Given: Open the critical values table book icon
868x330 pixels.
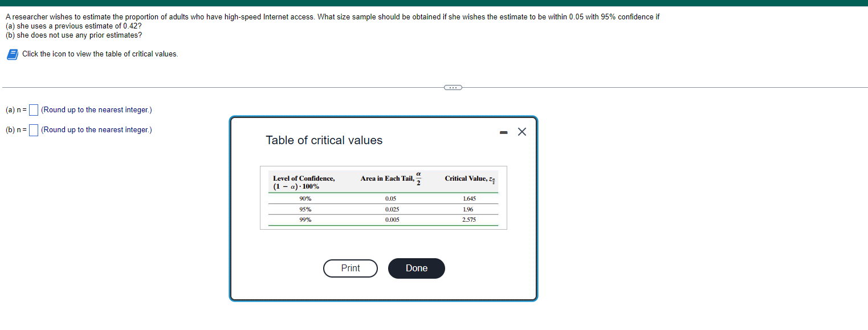Looking at the screenshot, I should [x=11, y=54].
